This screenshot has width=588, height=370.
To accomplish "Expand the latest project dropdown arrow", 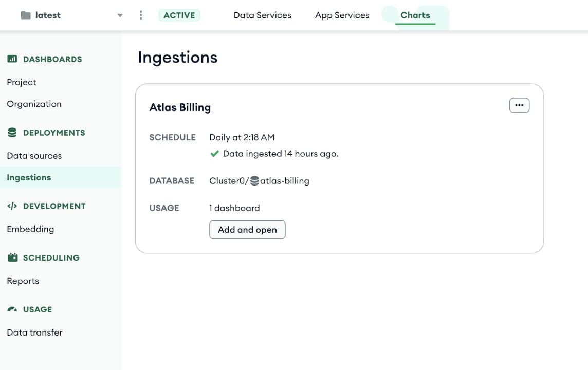I will pos(120,15).
